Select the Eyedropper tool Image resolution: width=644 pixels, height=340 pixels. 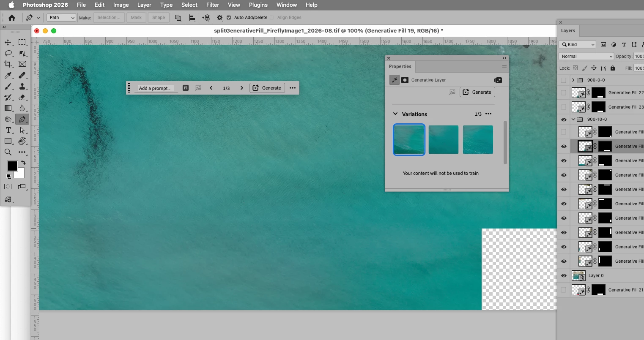(x=8, y=75)
